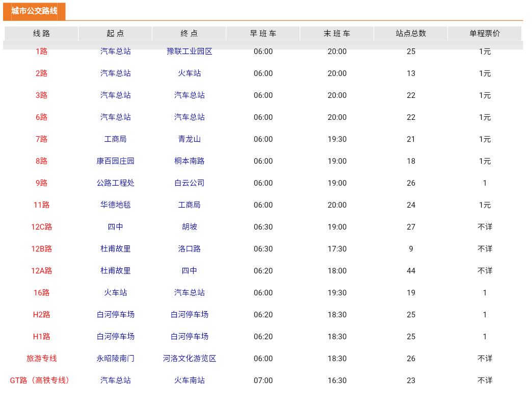Select route 16路
Screen dimensions: 532x403
coord(41,293)
